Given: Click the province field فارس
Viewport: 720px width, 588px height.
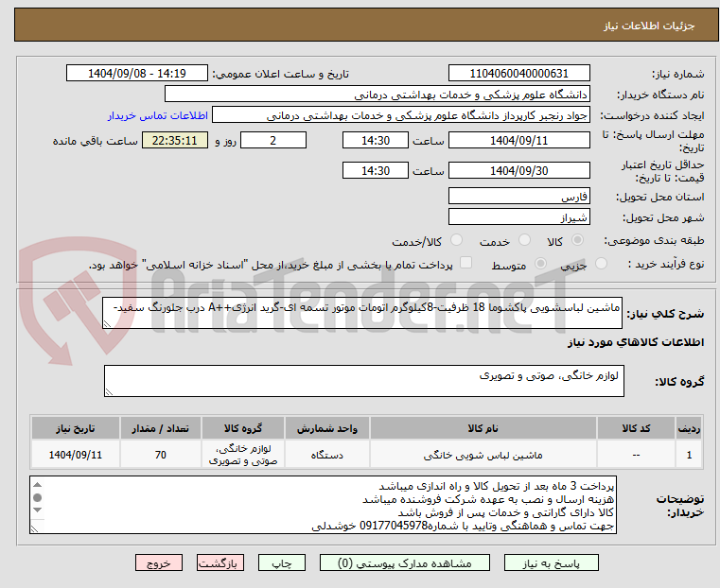Looking at the screenshot, I should [518, 197].
